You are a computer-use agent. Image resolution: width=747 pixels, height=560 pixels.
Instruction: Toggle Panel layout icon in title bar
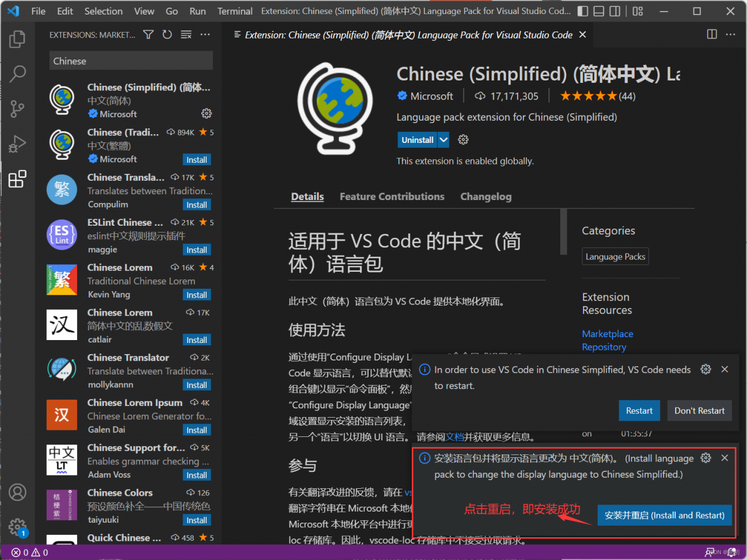point(599,11)
